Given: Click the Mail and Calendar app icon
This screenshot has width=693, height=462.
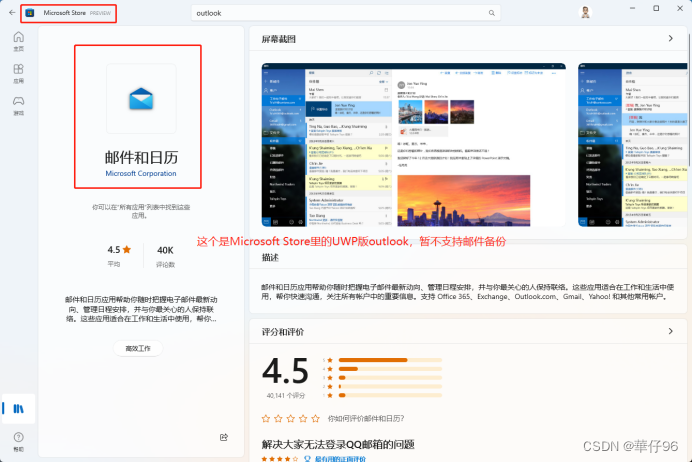Looking at the screenshot, I should click(x=141, y=99).
